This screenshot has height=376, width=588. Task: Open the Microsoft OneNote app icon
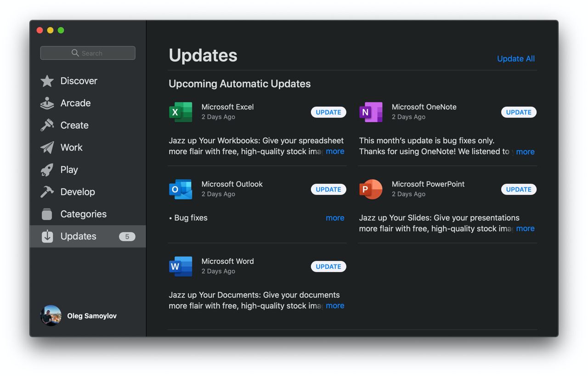tap(371, 112)
